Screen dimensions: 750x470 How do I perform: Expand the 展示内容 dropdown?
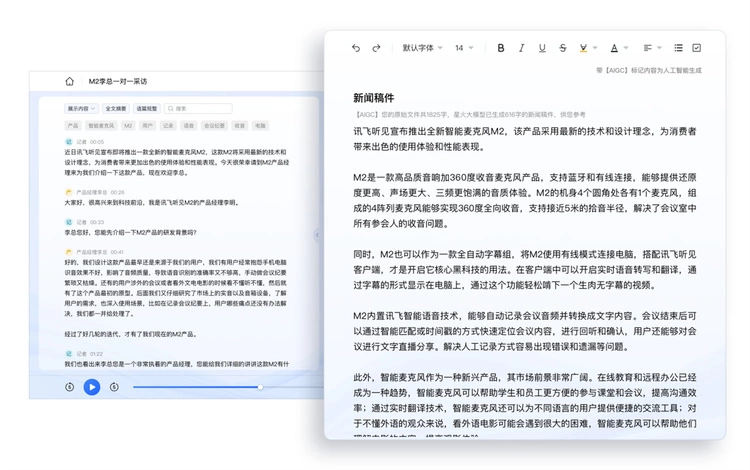(80, 108)
